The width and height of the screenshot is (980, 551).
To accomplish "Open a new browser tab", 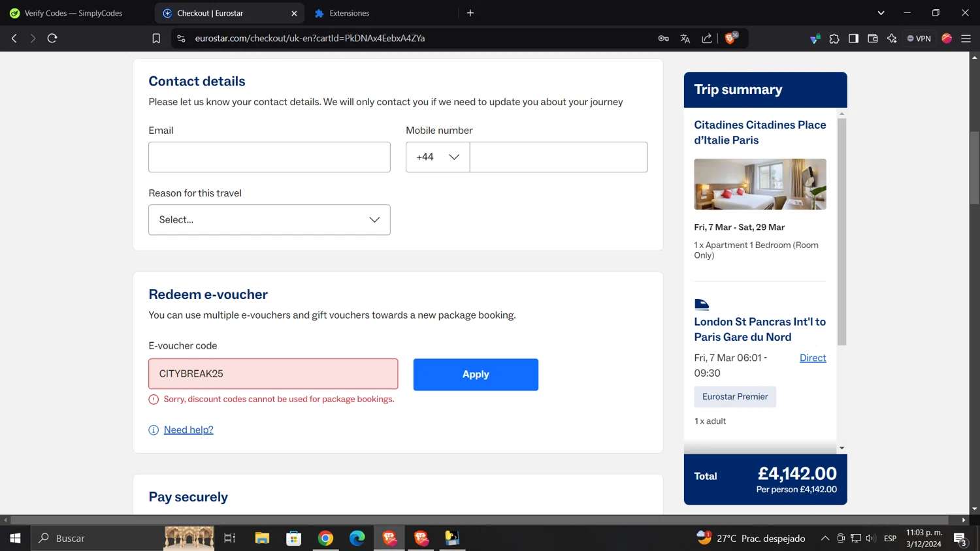I will coord(470,13).
